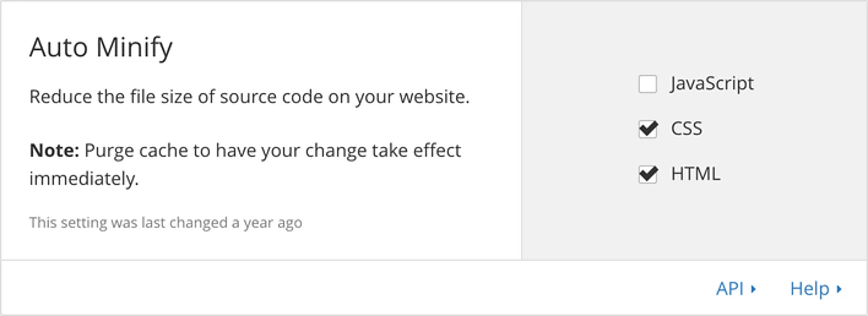868x316 pixels.
Task: Enable the JavaScript minify checkbox
Action: (x=648, y=84)
